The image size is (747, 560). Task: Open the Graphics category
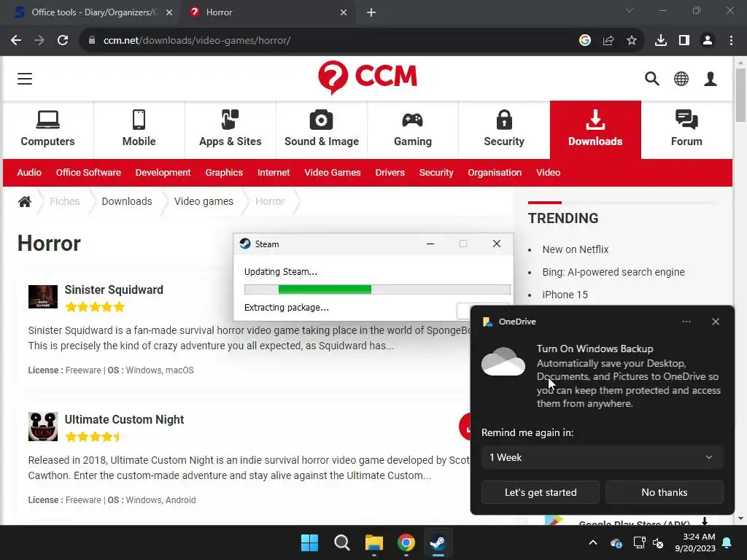point(224,172)
